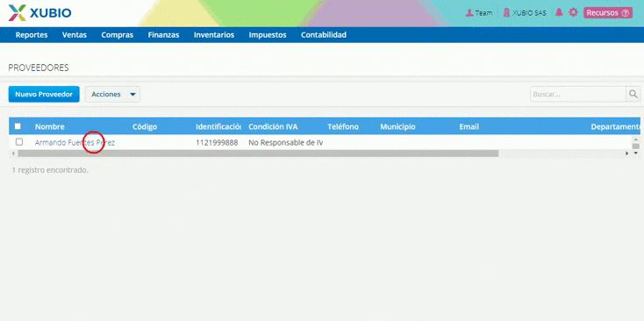Click the scroll-left arrow of table

13,153
